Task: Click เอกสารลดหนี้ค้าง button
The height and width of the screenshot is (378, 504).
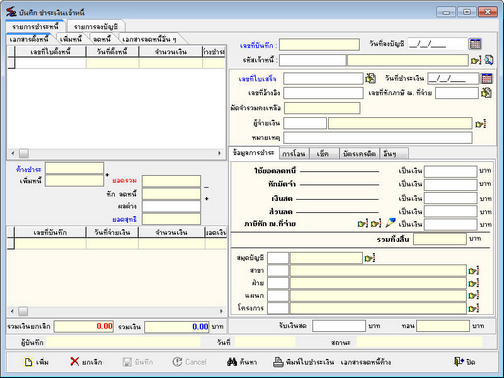Action: tap(366, 362)
